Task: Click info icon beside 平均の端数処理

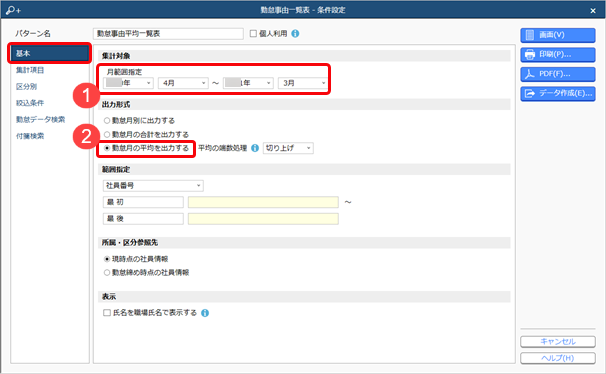Action: [x=255, y=148]
